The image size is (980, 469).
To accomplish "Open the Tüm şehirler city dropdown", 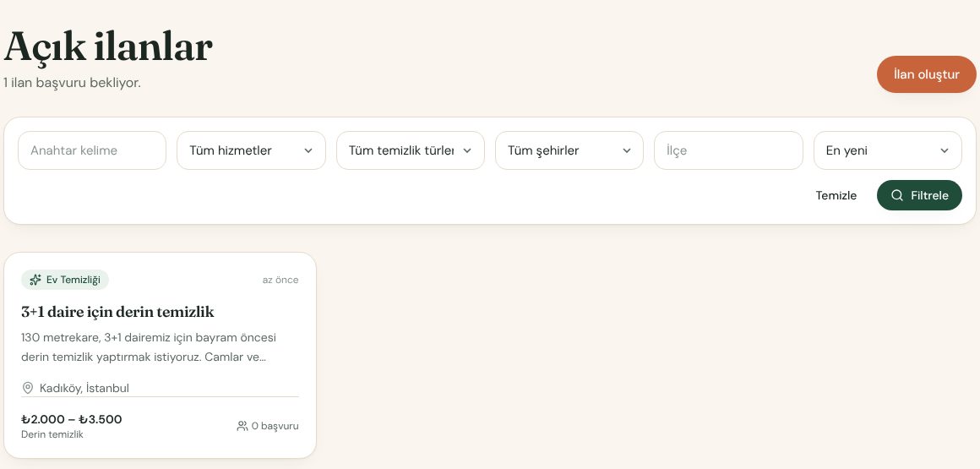I will tap(569, 150).
